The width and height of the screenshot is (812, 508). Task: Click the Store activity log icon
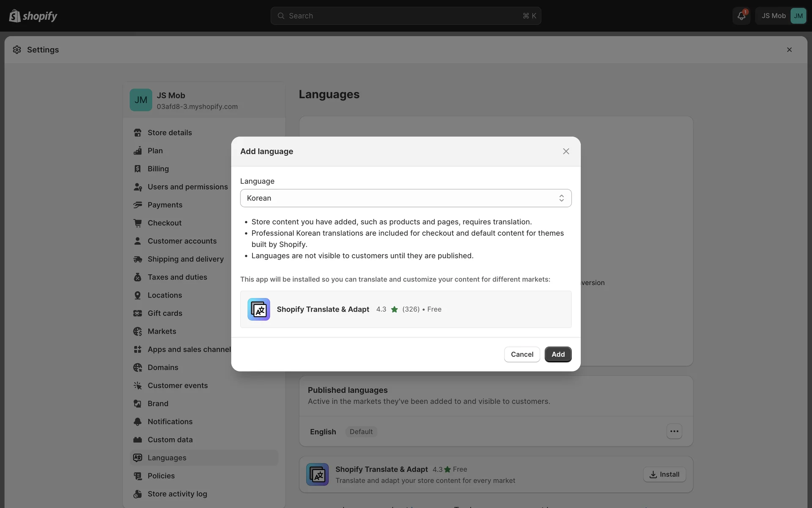point(137,494)
